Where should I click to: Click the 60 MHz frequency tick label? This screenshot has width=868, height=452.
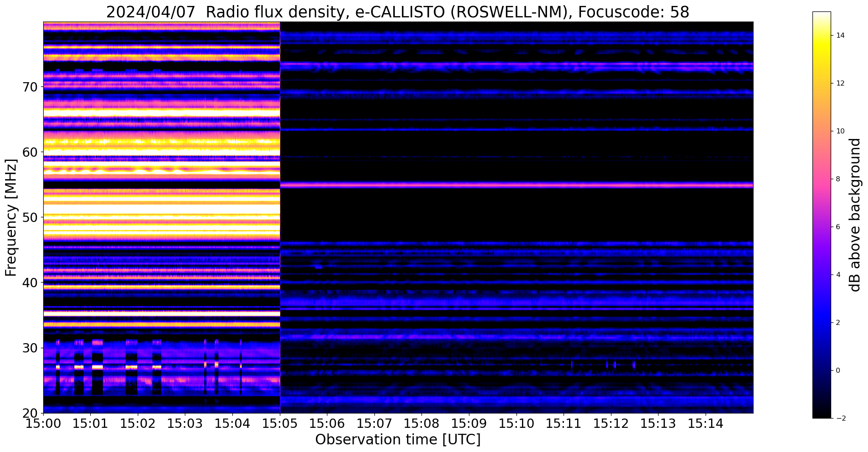pyautogui.click(x=30, y=152)
